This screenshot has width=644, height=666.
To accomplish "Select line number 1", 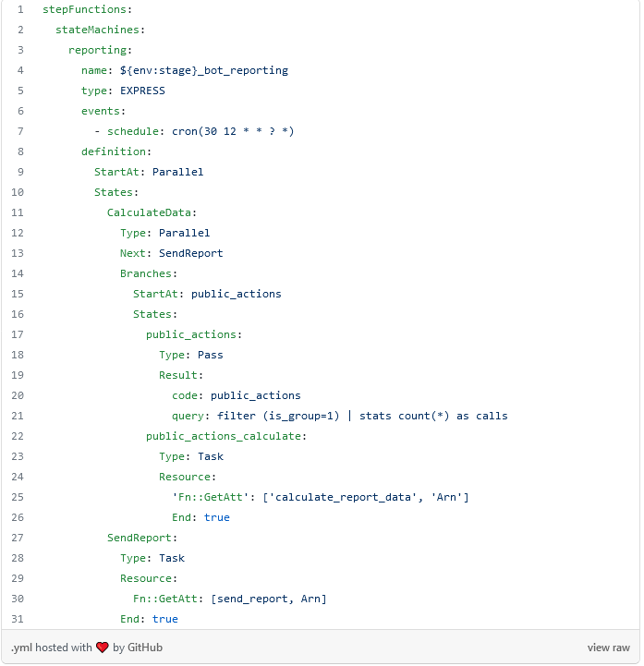I will click(19, 9).
